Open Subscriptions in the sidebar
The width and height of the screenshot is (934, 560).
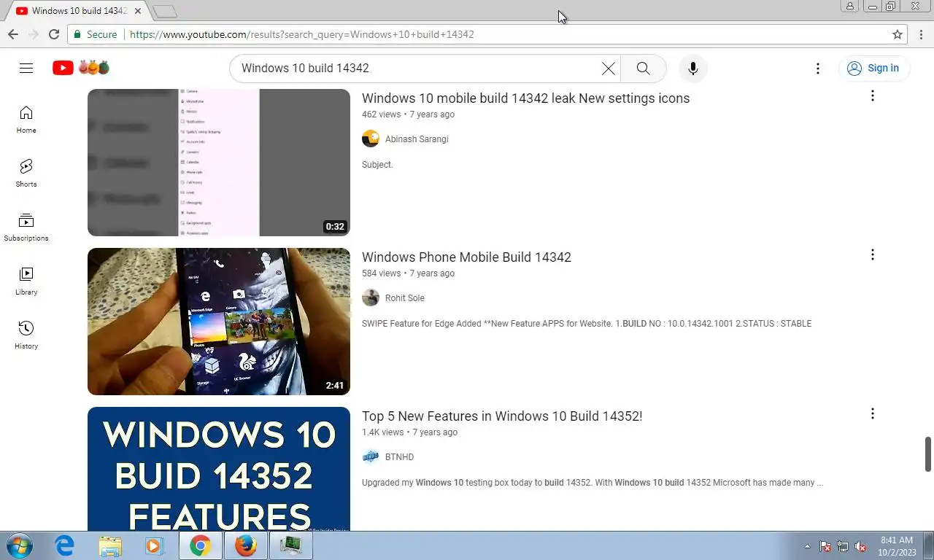26,227
